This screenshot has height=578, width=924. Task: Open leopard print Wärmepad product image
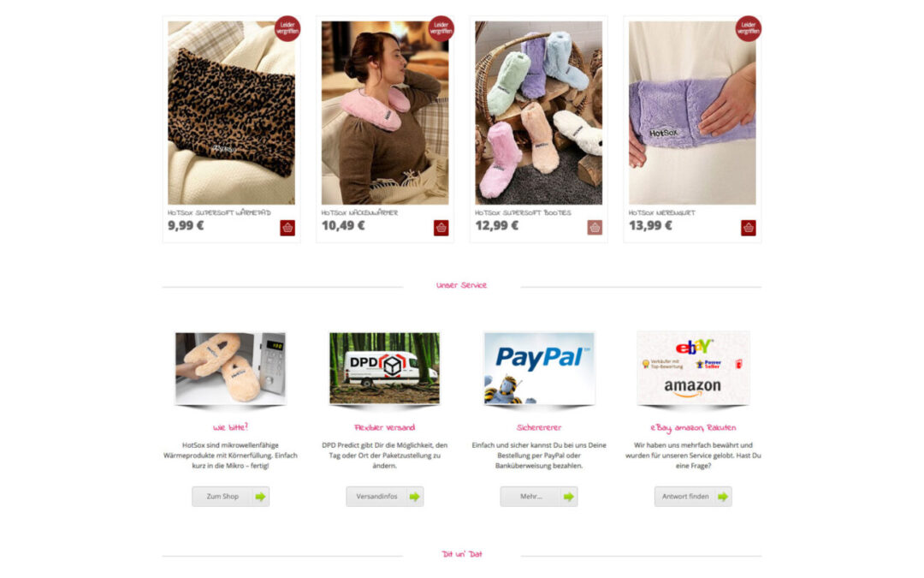point(232,113)
